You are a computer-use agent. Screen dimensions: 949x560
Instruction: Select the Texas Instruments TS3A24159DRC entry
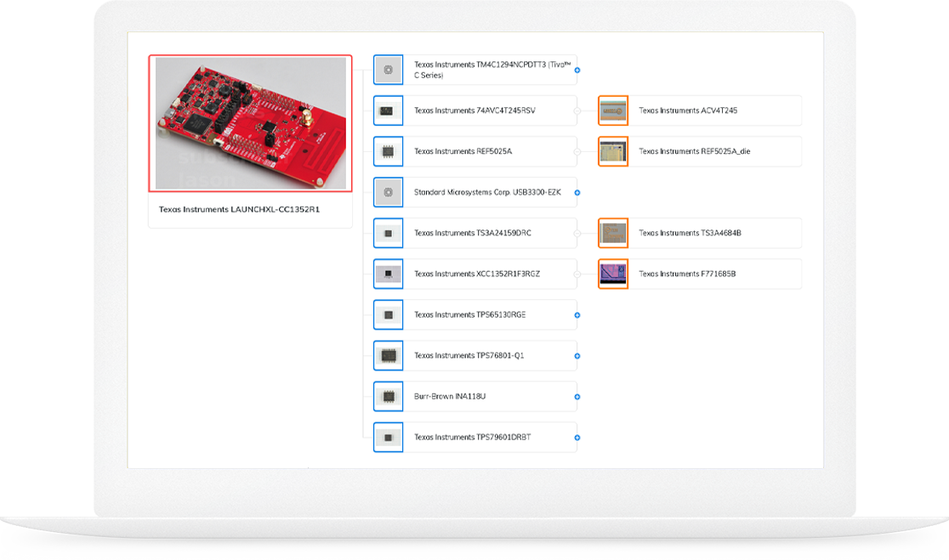point(472,233)
